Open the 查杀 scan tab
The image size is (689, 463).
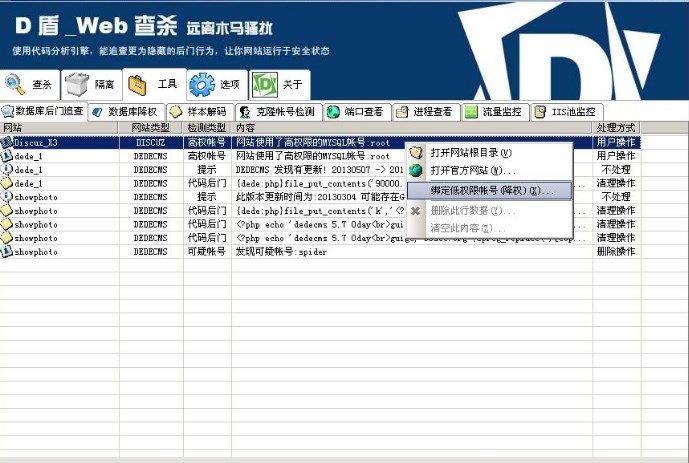[x=30, y=85]
